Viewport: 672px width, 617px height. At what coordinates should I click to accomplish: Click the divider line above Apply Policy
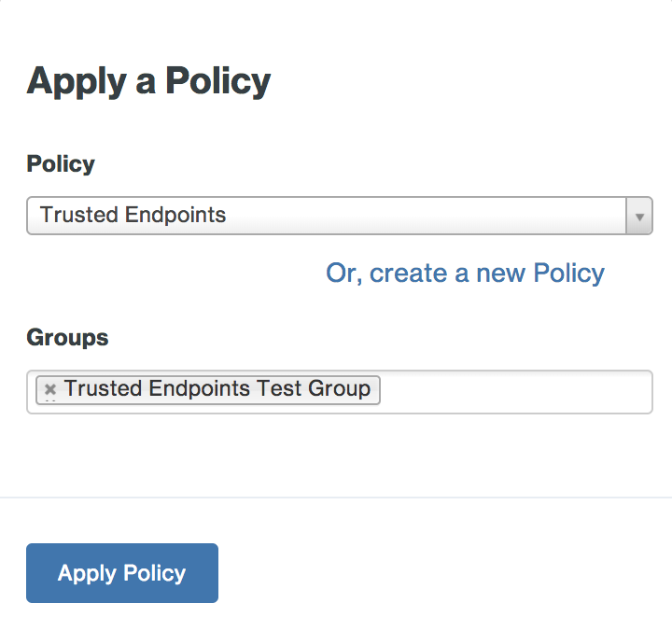point(336,498)
